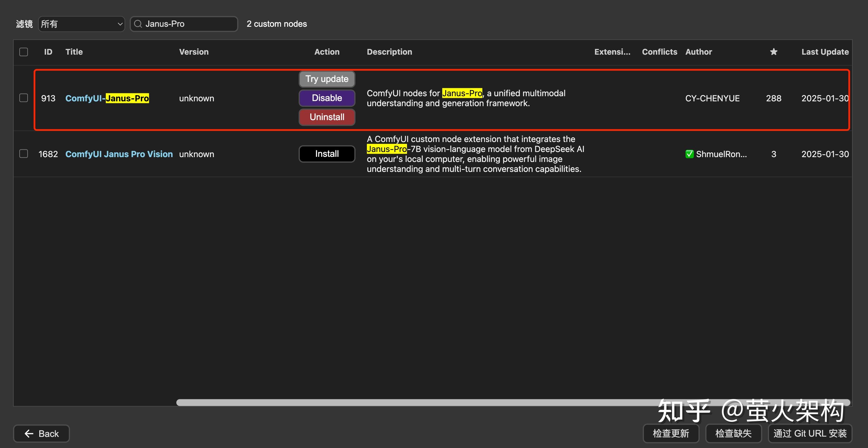Click the green verified check by ShmuelRon
The image size is (868, 448).
[x=689, y=154]
